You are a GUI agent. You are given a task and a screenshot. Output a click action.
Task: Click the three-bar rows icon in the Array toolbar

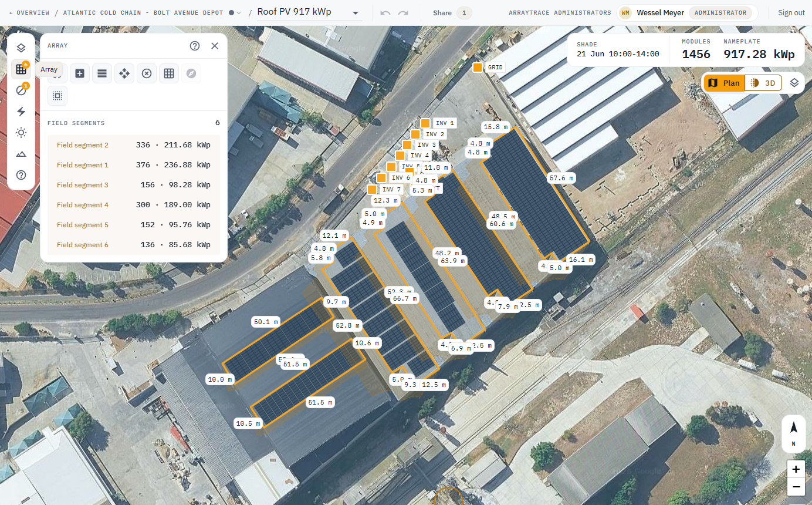(x=102, y=73)
